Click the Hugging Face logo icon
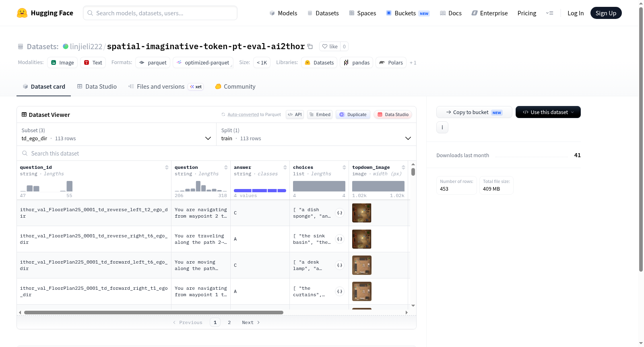 click(x=22, y=13)
